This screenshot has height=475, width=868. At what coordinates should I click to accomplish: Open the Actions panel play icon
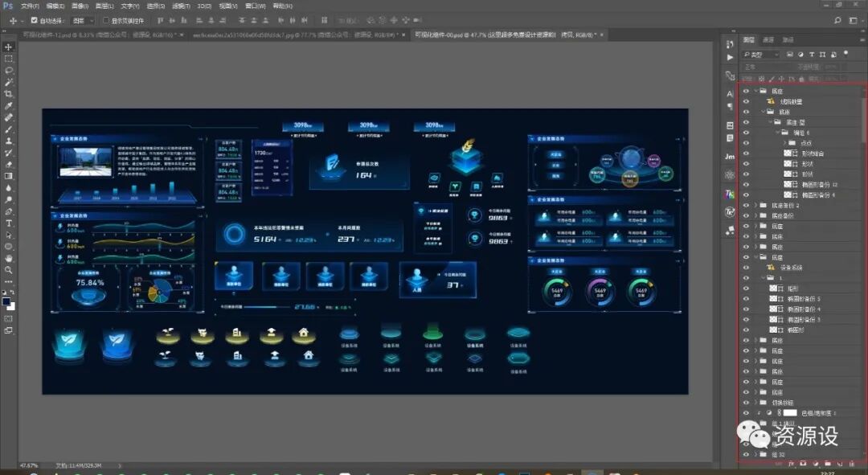click(730, 57)
